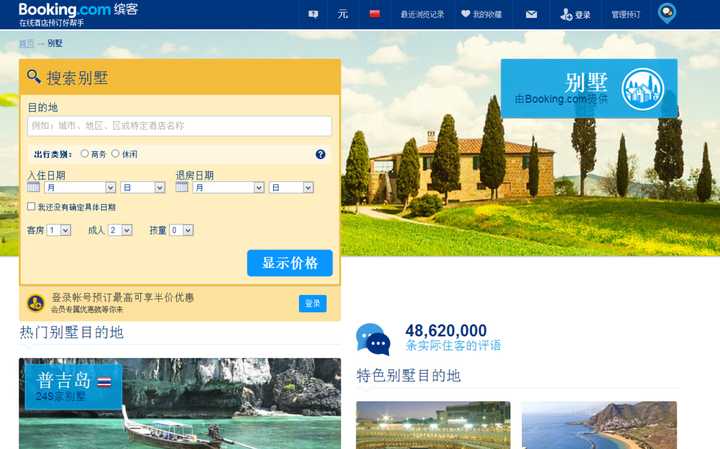Image resolution: width=720 pixels, height=449 pixels.
Task: Click the member badge icon in login banner
Action: tap(35, 303)
